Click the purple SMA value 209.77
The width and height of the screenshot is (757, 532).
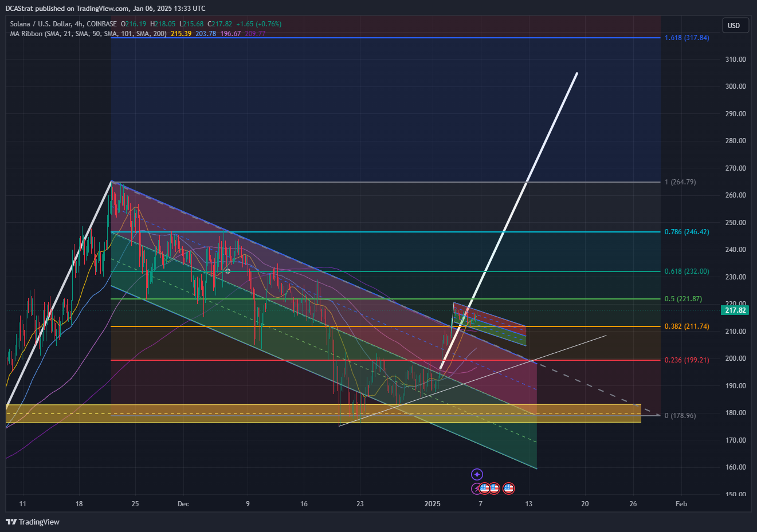(x=255, y=34)
